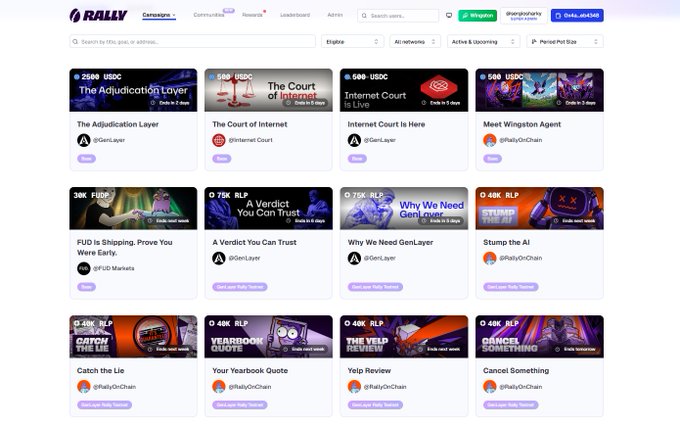Open the Campaigns menu
Screen dimensions: 680x428
(159, 15)
